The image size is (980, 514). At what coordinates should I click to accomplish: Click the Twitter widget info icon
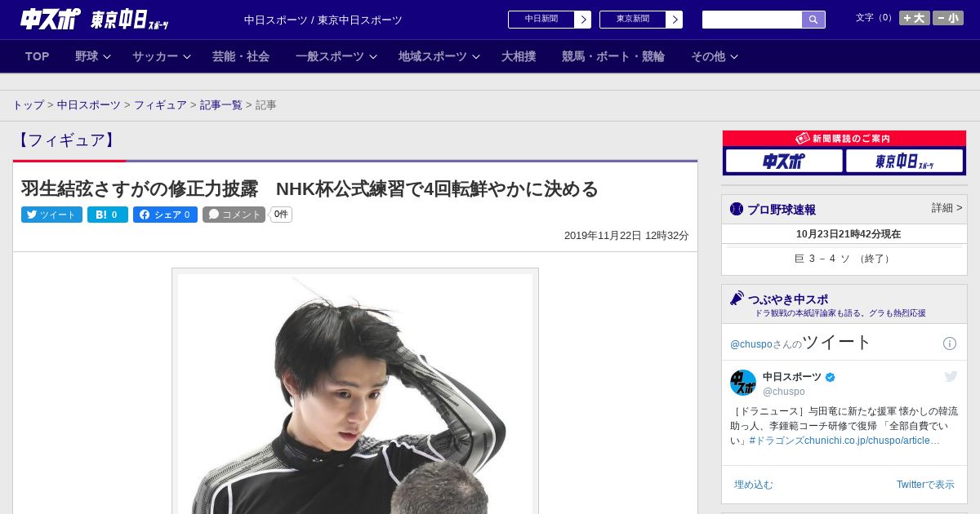[x=950, y=343]
